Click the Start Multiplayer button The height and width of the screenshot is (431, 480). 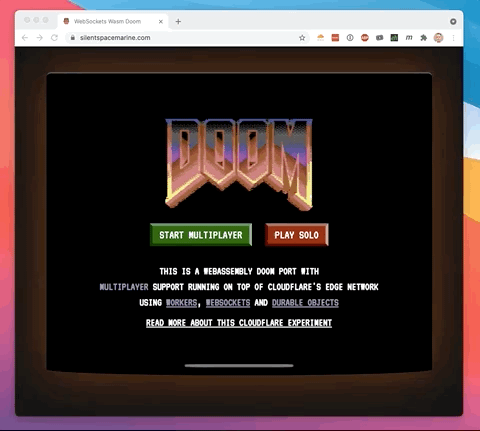tap(201, 235)
